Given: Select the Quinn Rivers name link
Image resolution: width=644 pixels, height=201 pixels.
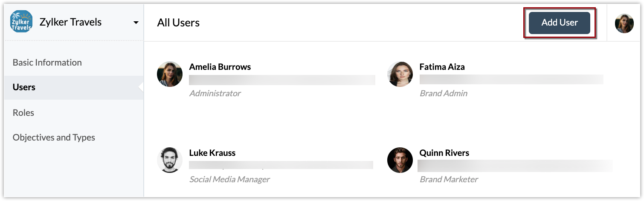Looking at the screenshot, I should pos(444,153).
